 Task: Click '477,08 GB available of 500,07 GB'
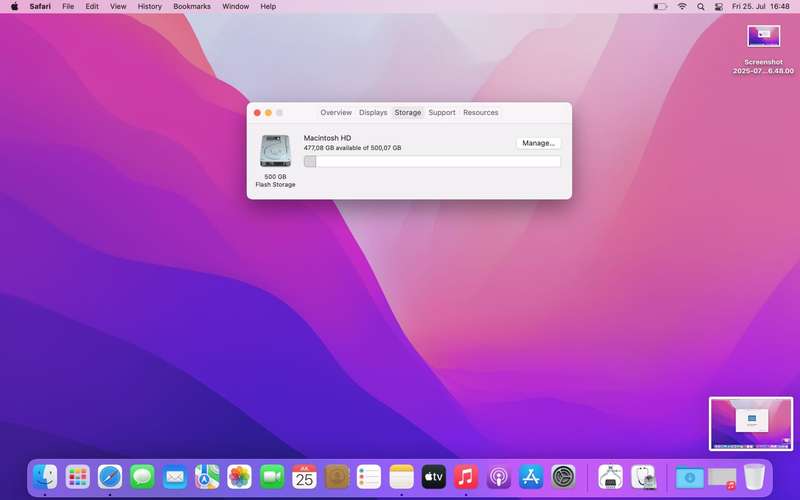(353, 148)
